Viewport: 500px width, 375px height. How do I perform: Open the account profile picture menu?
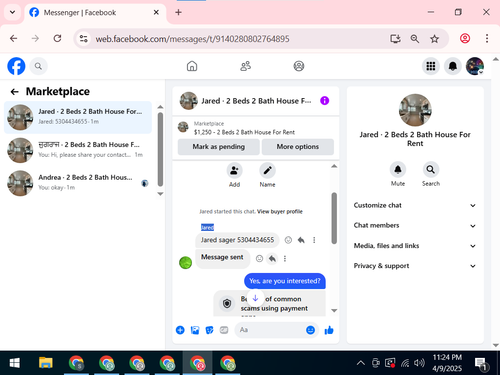click(475, 66)
